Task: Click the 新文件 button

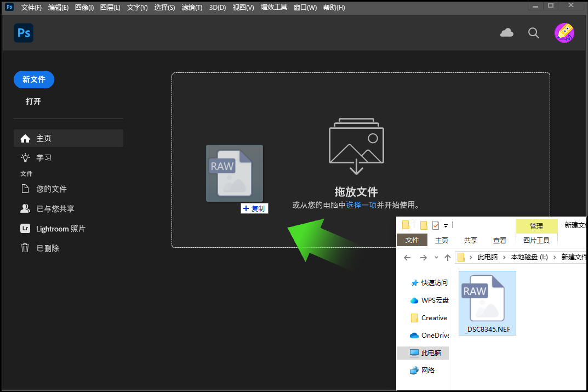Action: pyautogui.click(x=34, y=79)
